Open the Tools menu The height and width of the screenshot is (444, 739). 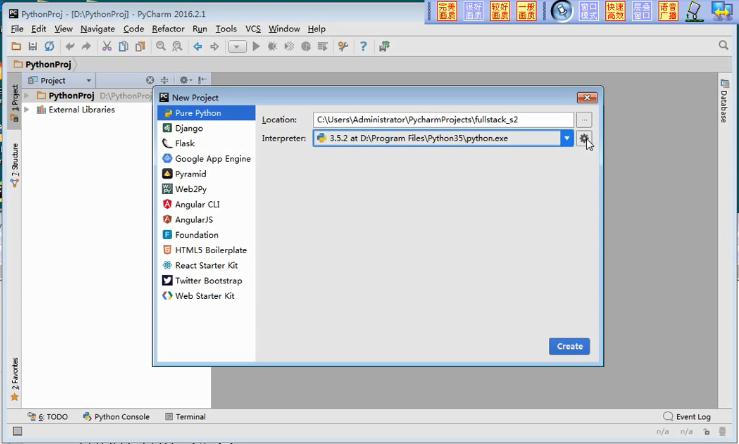(226, 29)
